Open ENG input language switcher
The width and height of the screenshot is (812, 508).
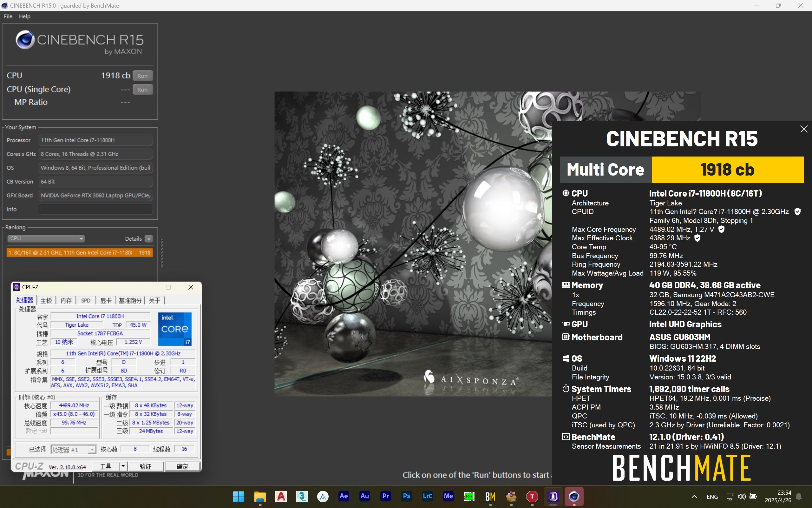pyautogui.click(x=712, y=497)
